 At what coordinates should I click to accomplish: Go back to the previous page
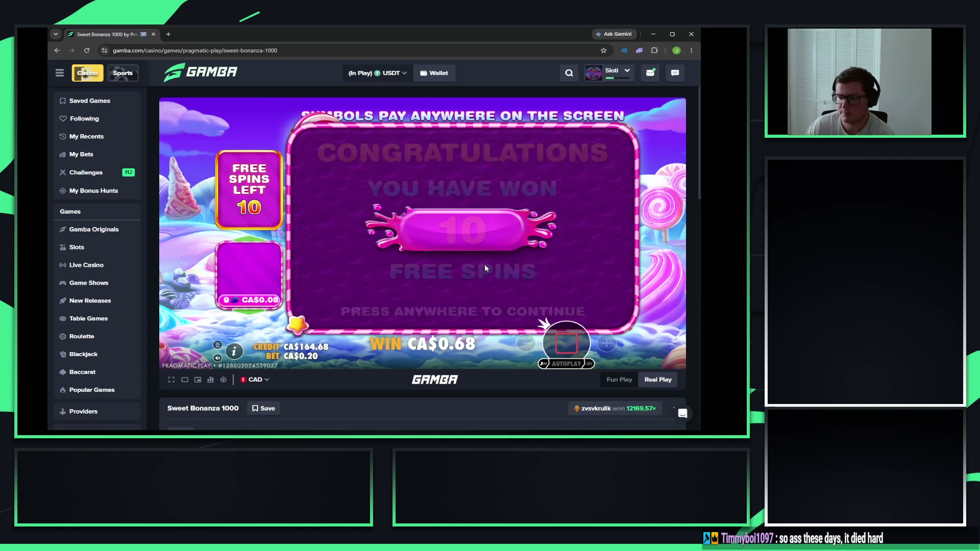(57, 51)
